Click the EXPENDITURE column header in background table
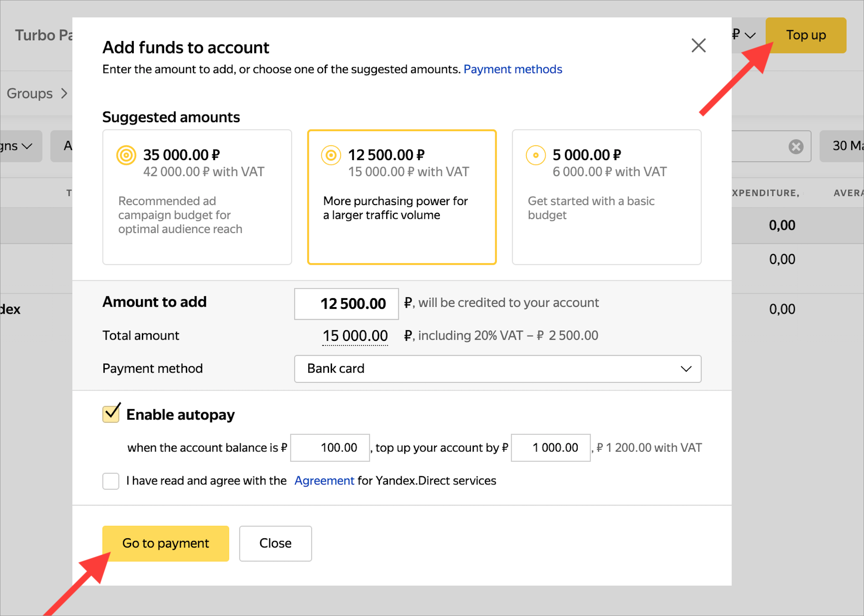Viewport: 864px width, 616px height. coord(765,193)
